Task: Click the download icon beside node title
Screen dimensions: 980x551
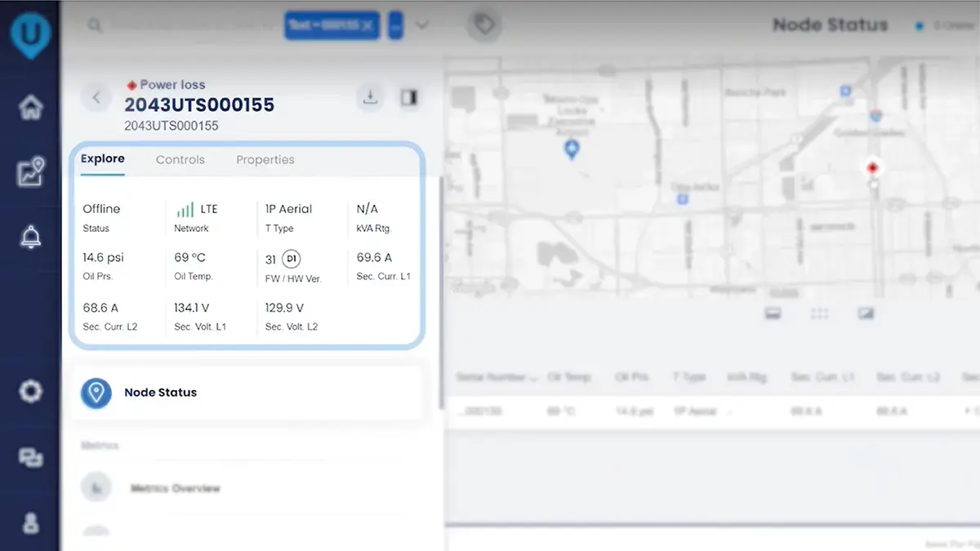Action: 370,98
